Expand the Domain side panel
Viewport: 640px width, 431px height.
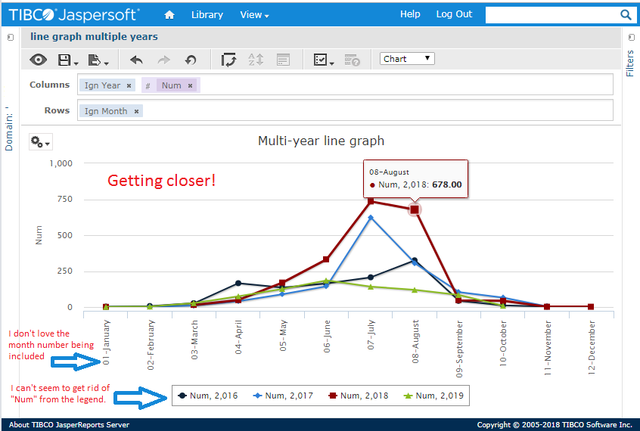point(11,38)
